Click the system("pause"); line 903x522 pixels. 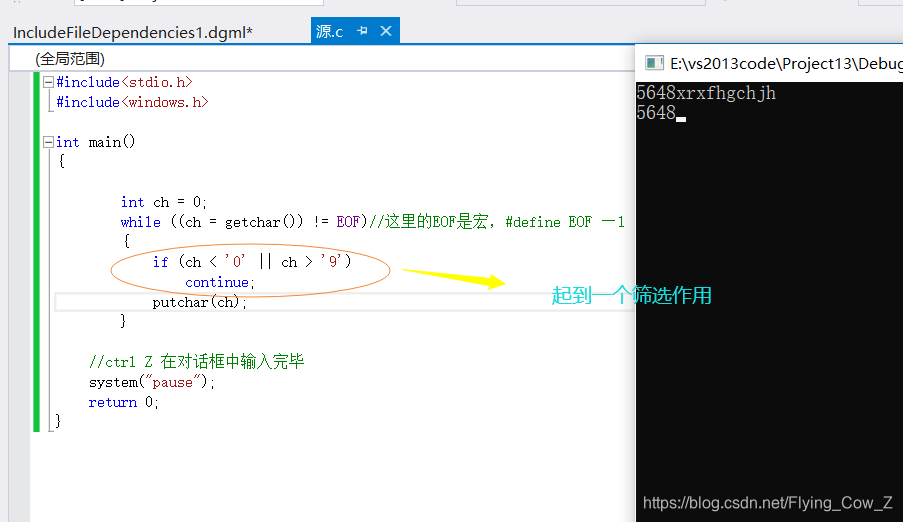coord(151,382)
